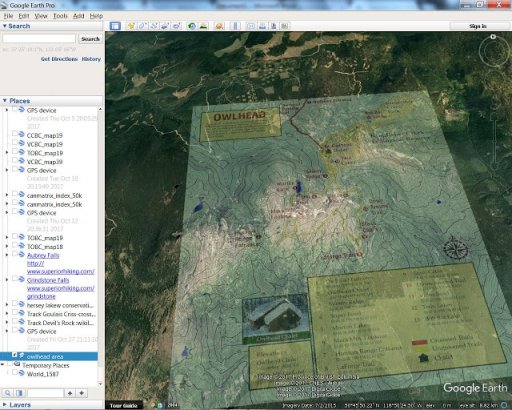This screenshot has height=410, width=512.
Task: Select the Add Path tool
Action: tap(154, 26)
